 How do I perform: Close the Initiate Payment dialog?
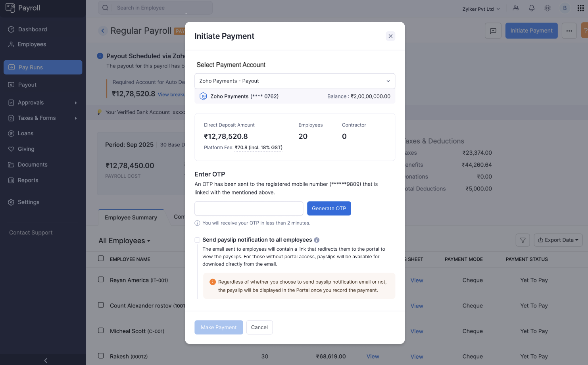click(390, 36)
